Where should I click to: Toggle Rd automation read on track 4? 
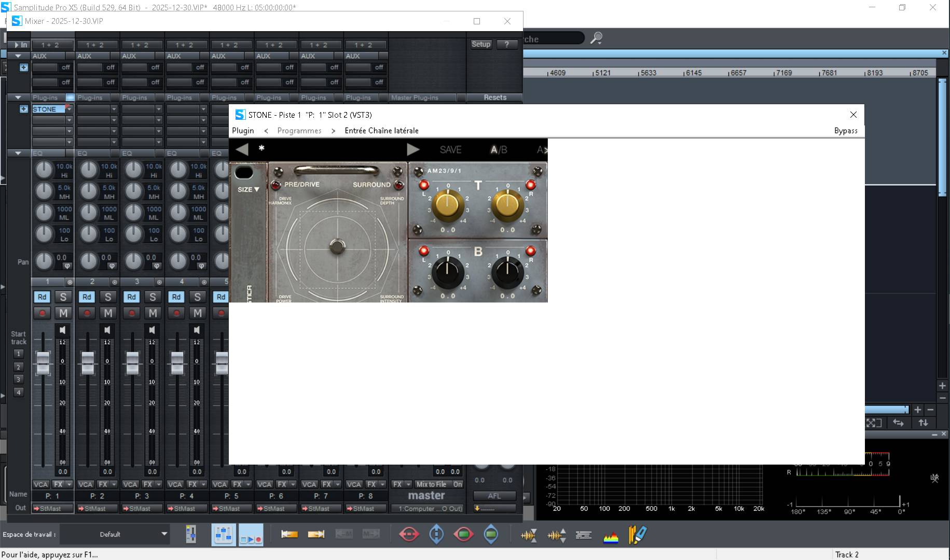tap(176, 297)
